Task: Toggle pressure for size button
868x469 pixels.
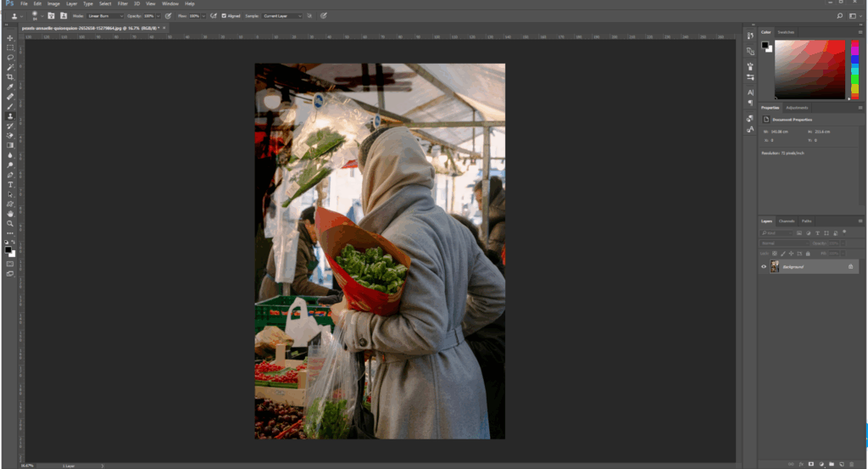Action: (323, 16)
